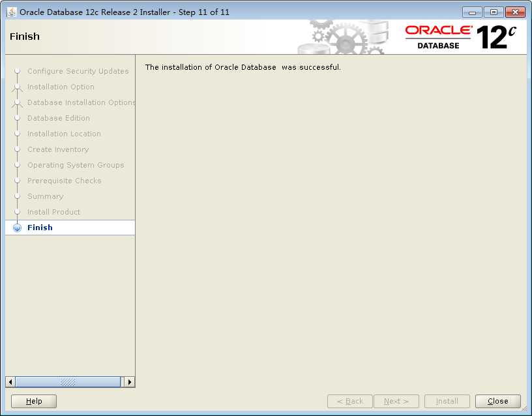Select the Installation Option step
532x416 pixels.
click(61, 87)
